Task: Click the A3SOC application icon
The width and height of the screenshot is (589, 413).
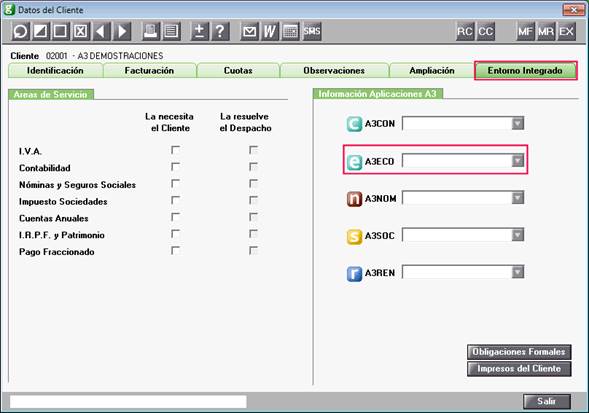Action: pos(354,236)
